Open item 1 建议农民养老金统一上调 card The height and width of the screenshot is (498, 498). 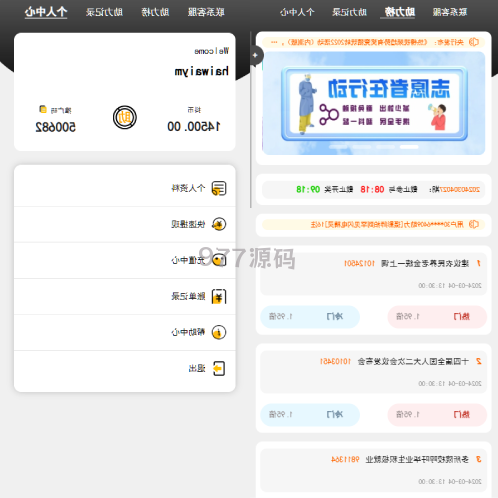click(x=373, y=274)
